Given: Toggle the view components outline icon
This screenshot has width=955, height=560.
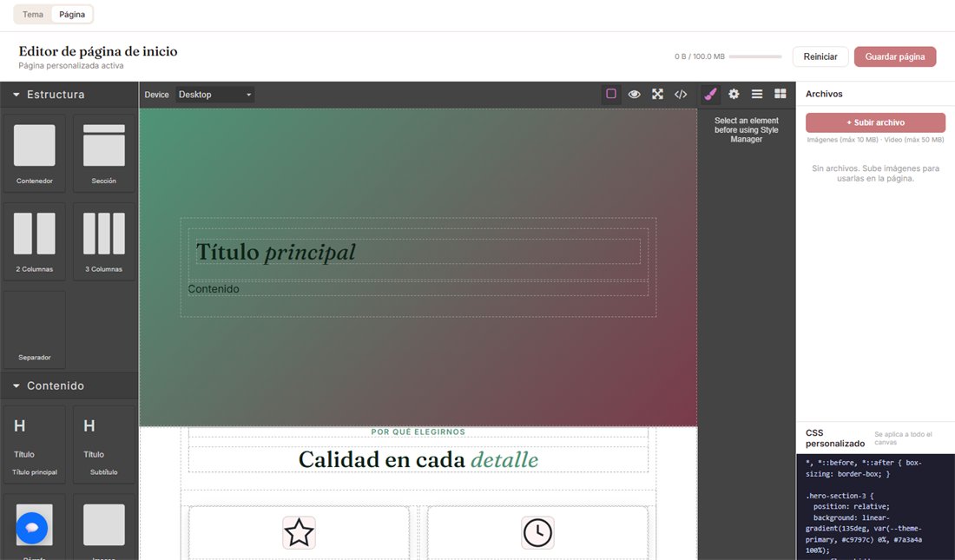Looking at the screenshot, I should (x=611, y=94).
